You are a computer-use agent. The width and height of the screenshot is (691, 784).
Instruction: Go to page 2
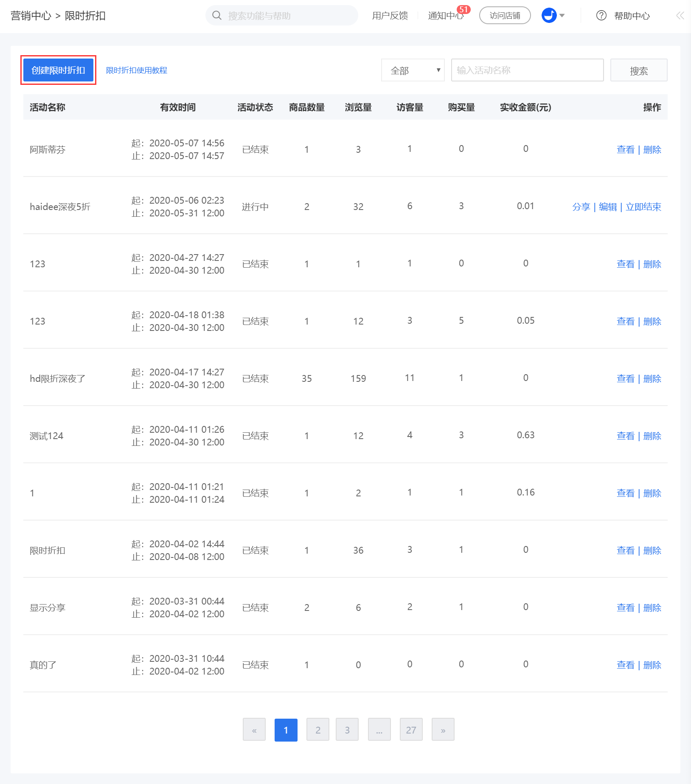[x=318, y=730]
